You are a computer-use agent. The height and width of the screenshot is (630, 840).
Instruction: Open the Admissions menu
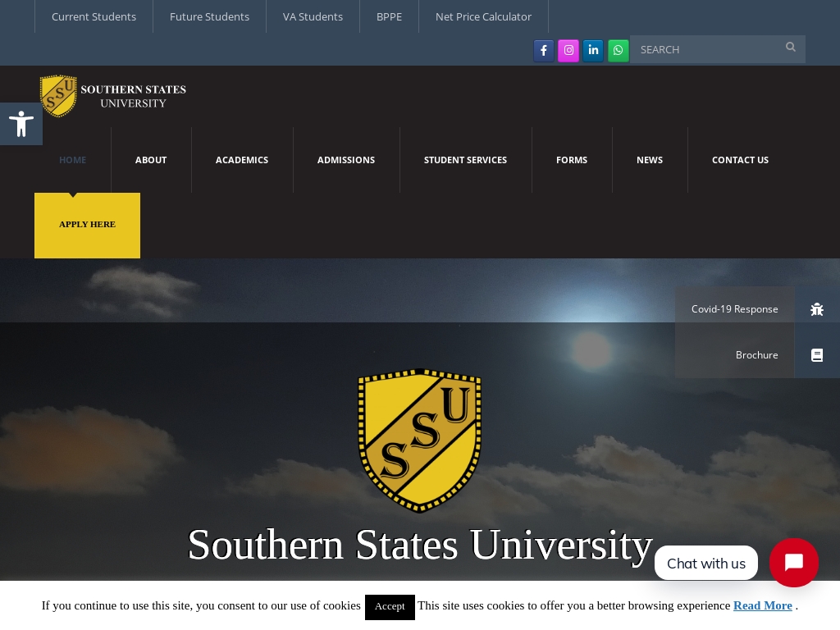pos(345,160)
